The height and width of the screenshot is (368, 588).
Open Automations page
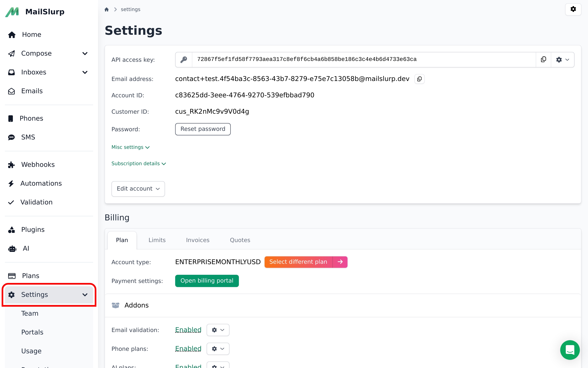49,183
